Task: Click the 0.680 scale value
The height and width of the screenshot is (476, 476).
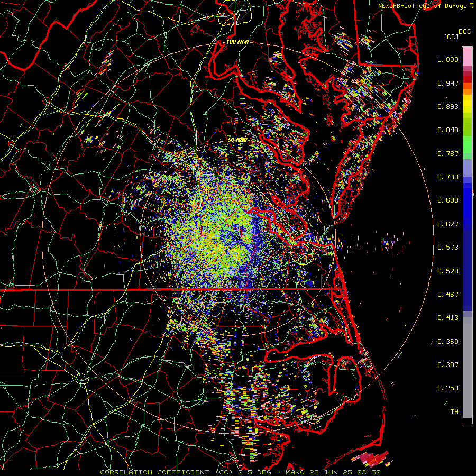Action: tap(448, 200)
